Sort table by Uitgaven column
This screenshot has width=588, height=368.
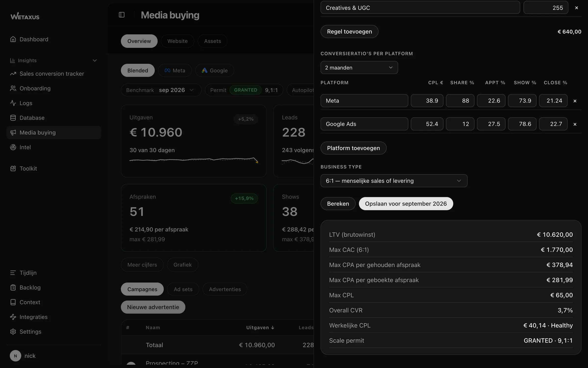coord(260,328)
